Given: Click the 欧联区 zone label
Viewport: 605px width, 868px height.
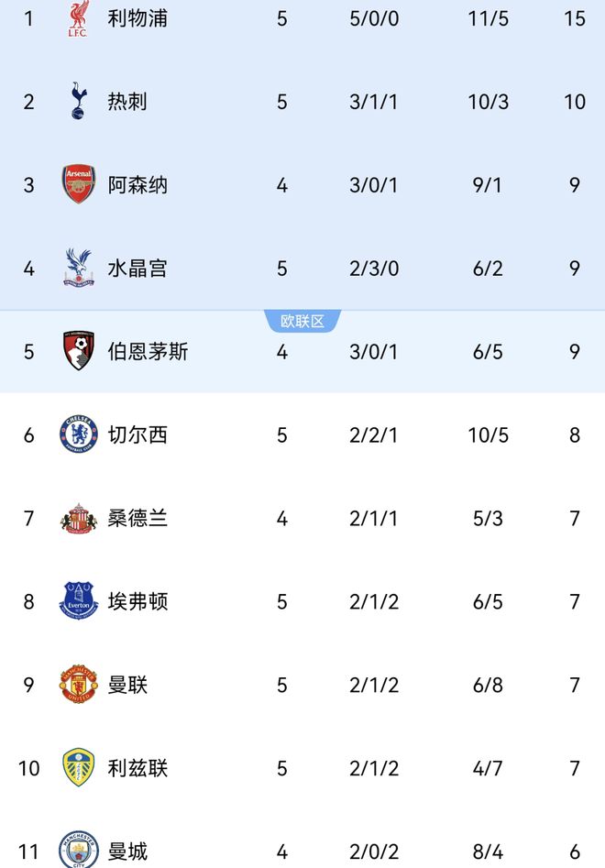Looking at the screenshot, I should pos(302,321).
